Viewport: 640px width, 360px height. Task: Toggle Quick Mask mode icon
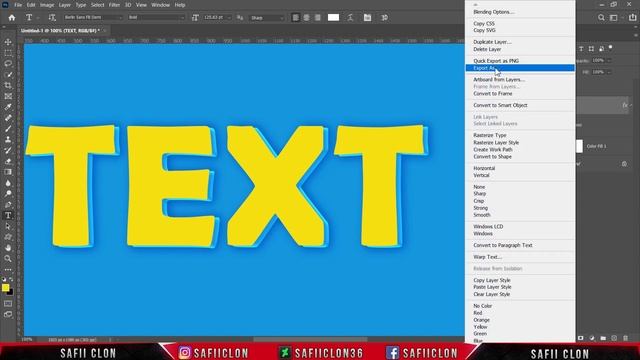point(8,304)
